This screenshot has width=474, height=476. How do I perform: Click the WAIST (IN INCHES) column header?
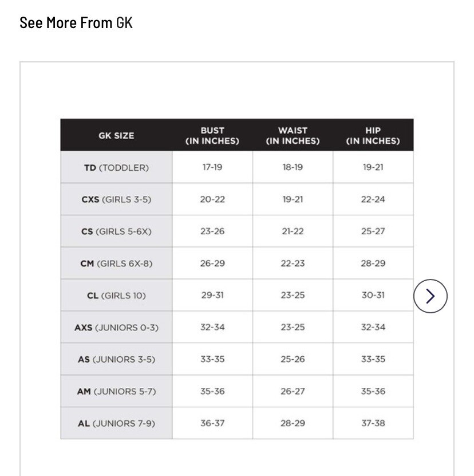tap(293, 136)
